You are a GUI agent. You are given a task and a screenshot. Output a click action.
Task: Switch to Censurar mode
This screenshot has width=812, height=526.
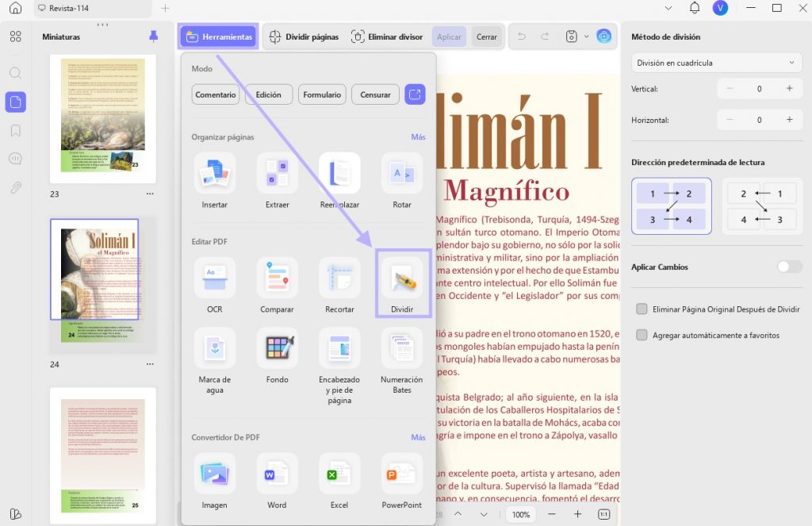(x=375, y=94)
